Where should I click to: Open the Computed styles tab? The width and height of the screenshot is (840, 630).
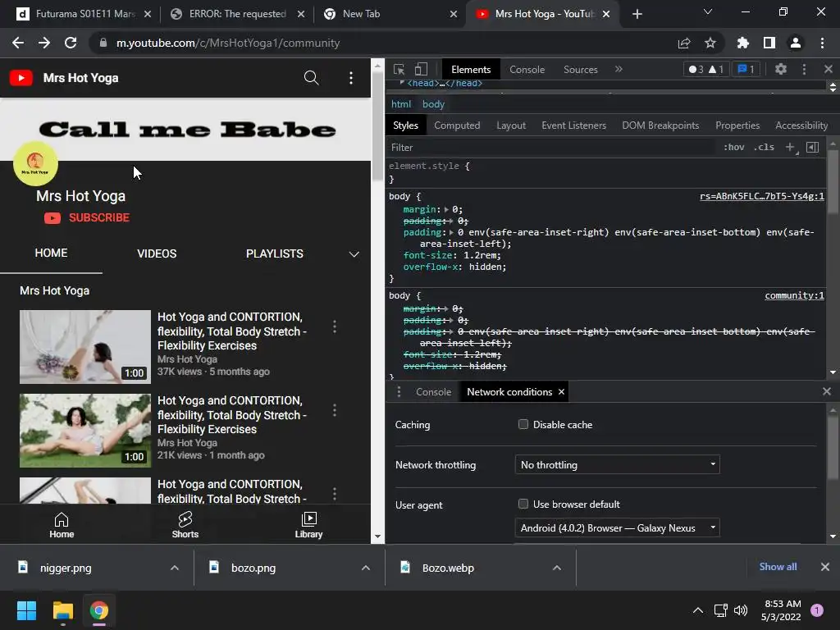coord(457,126)
